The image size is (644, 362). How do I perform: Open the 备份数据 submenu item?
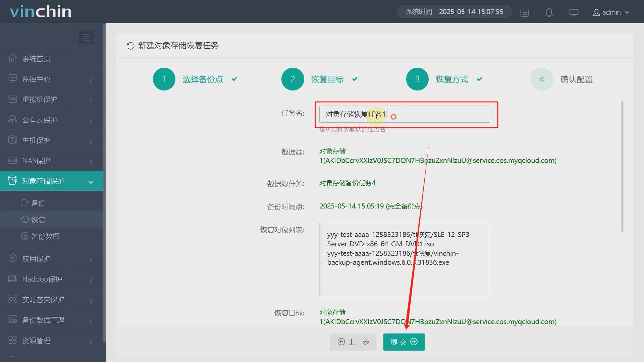click(x=52, y=236)
